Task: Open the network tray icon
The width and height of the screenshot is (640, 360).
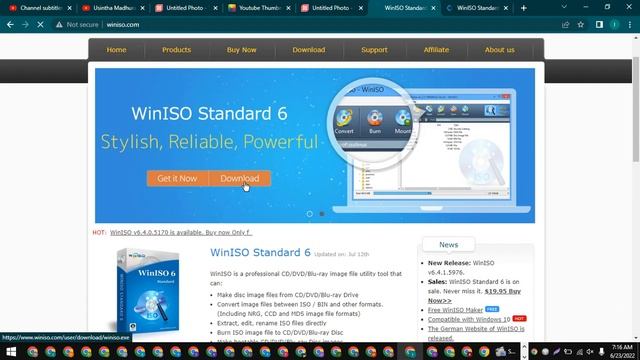Action: (x=579, y=351)
